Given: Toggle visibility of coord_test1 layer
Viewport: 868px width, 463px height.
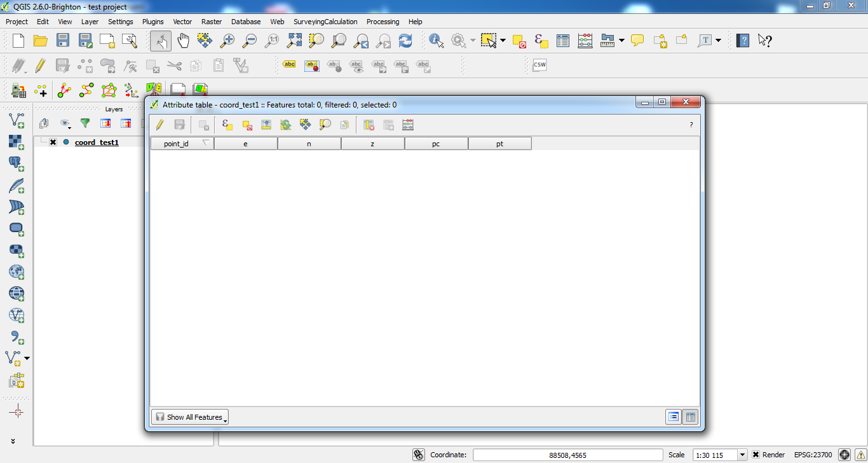Looking at the screenshot, I should point(53,142).
